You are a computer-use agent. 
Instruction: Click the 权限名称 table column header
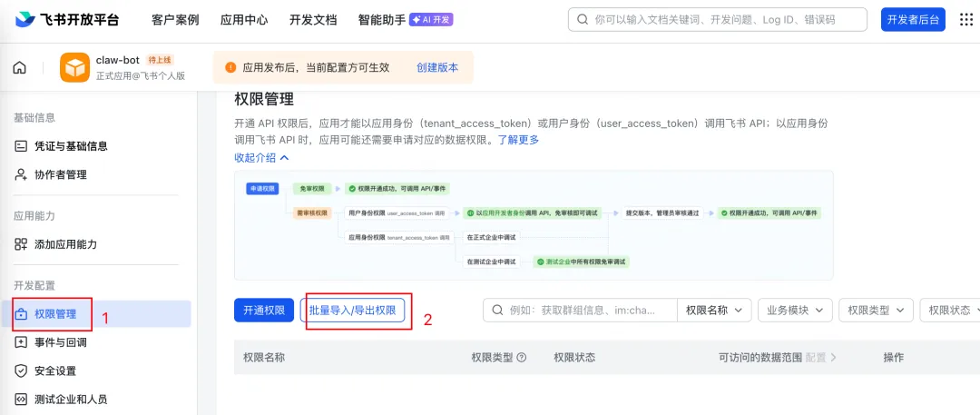pos(264,358)
